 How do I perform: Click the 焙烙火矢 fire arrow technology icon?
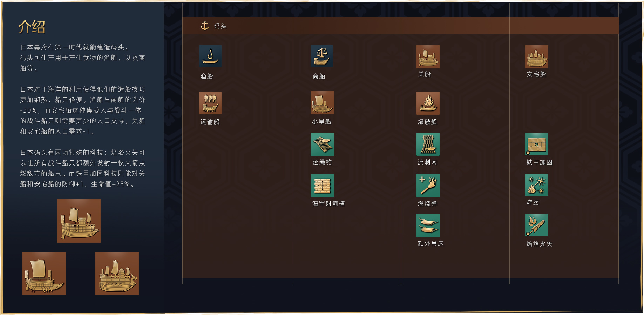tap(536, 225)
